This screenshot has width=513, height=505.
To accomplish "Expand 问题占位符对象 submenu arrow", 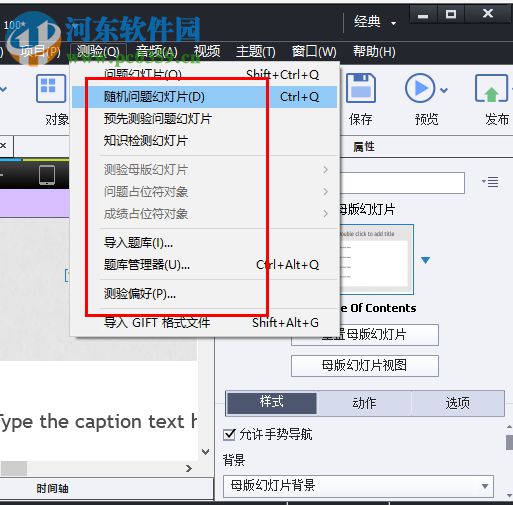I will pos(325,192).
